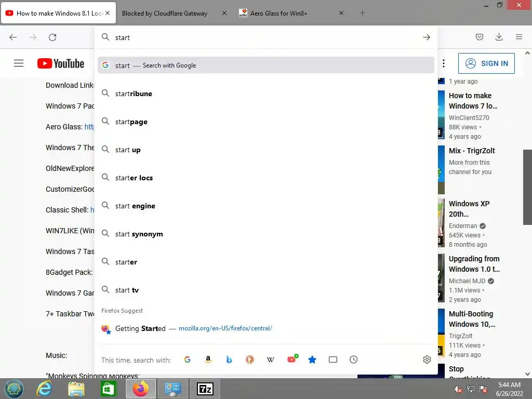Submit the search with the Go arrow
Image resolution: width=532 pixels, height=399 pixels.
coord(427,37)
